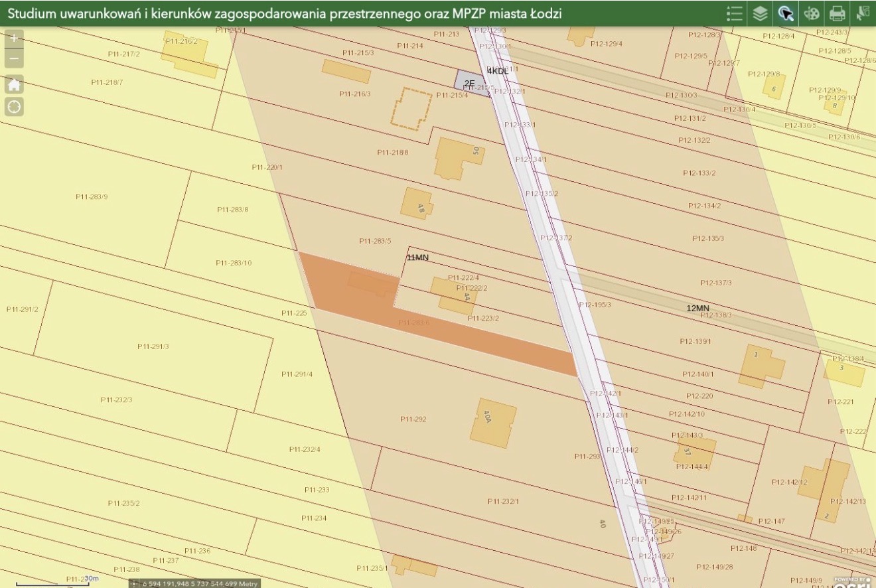
Task: Click parcel label P11-232/3
Action: [x=117, y=400]
